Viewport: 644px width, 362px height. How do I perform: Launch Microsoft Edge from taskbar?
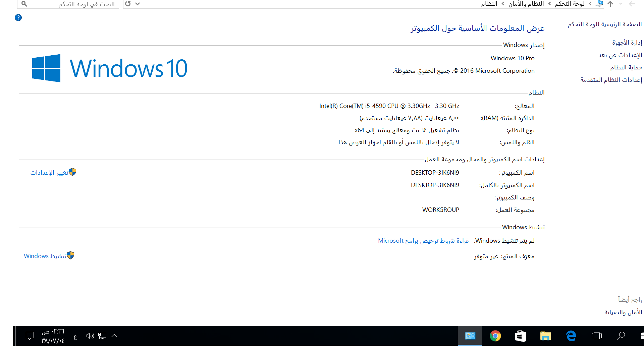coord(571,336)
